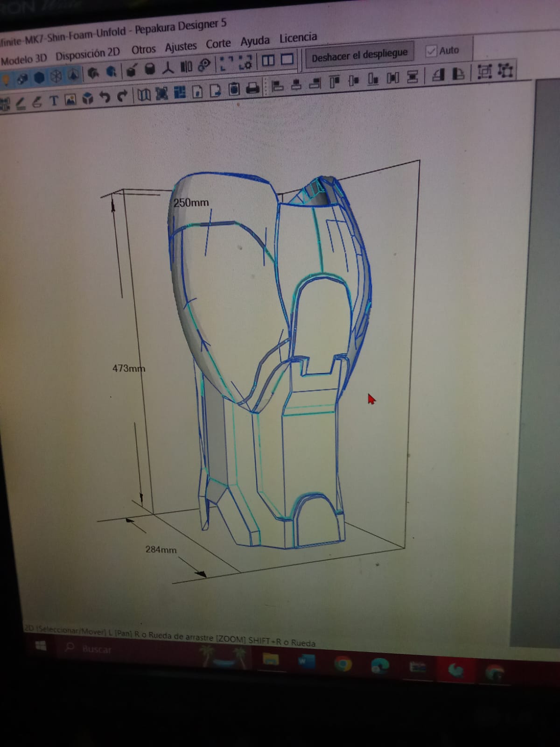The image size is (560, 747).
Task: Click the Deshacer el despliegue button
Action: pos(359,55)
